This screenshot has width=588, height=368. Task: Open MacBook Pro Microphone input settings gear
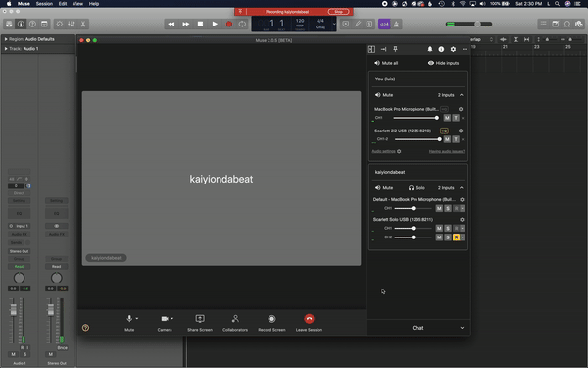click(461, 109)
